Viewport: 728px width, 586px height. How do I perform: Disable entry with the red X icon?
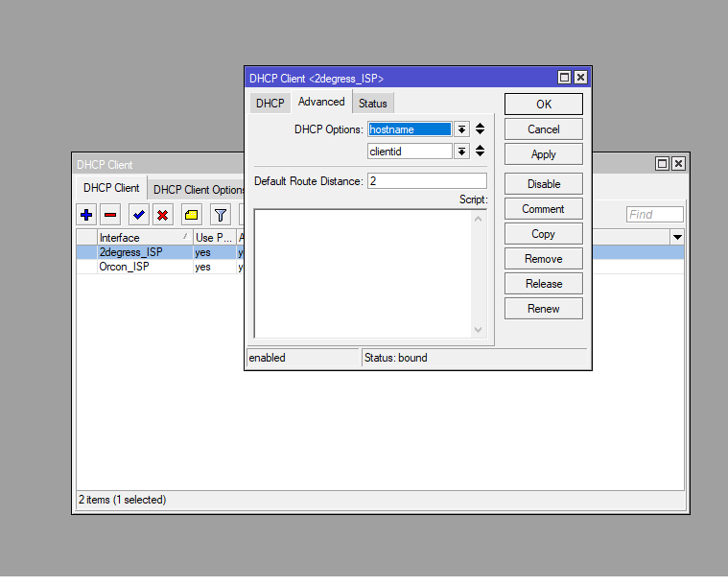click(x=162, y=215)
